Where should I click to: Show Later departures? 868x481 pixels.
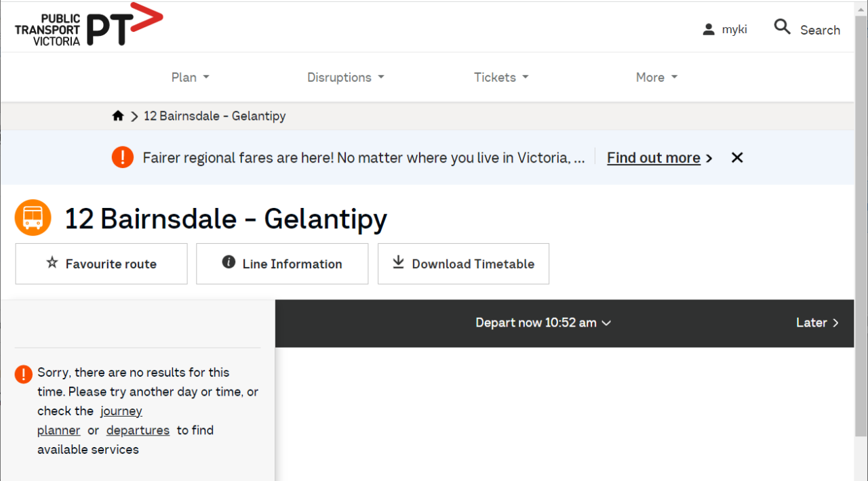(x=817, y=323)
